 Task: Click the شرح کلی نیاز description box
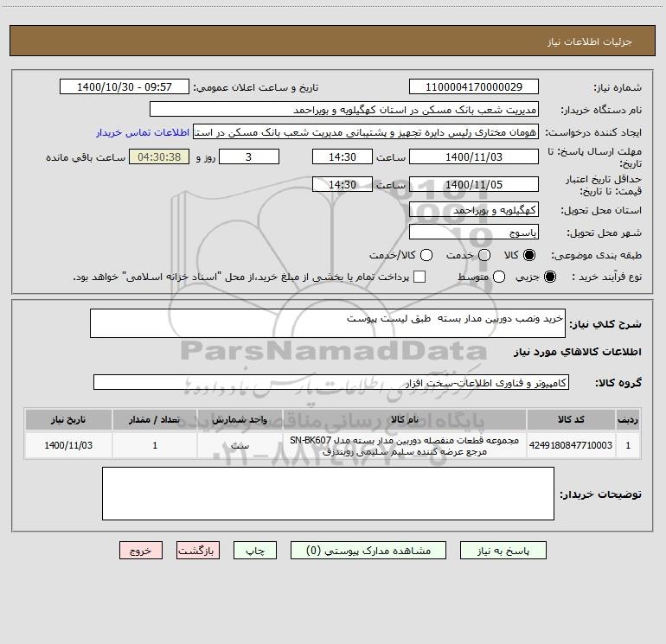tap(328, 323)
